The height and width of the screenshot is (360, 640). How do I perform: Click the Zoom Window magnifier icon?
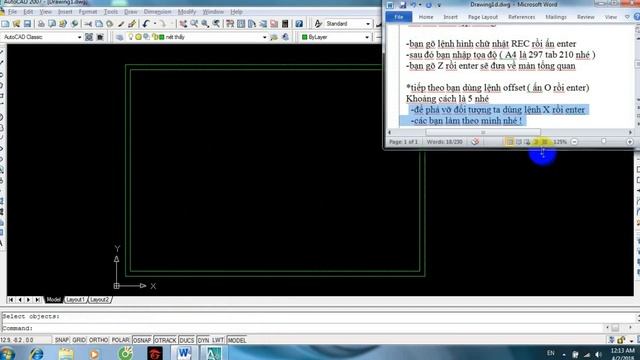click(205, 24)
